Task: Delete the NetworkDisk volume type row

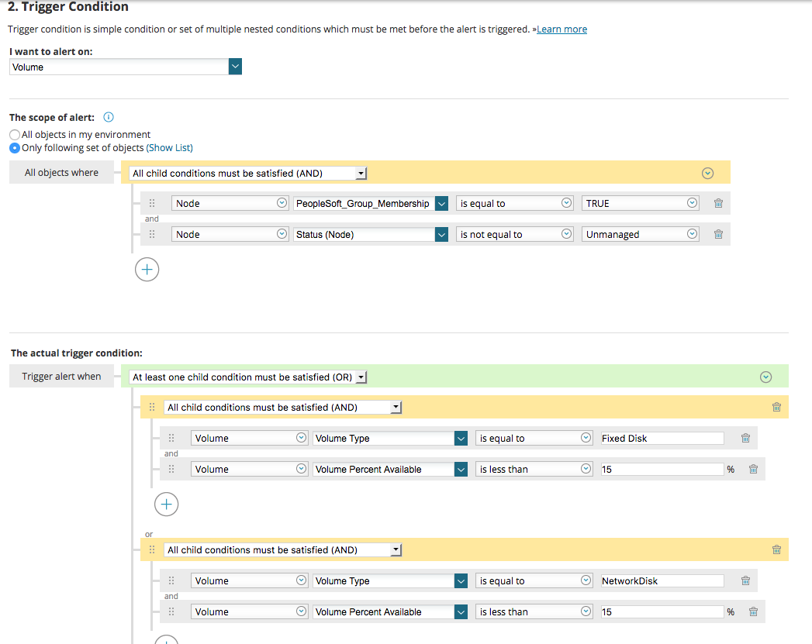Action: [745, 580]
